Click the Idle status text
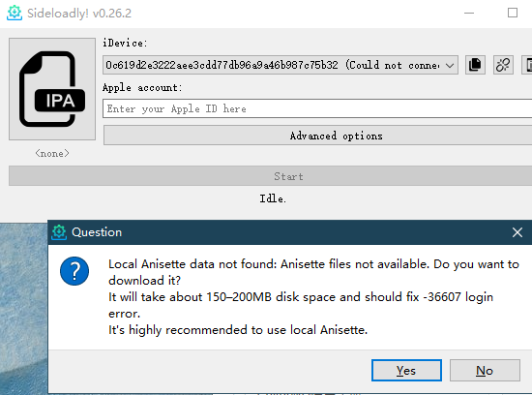532x395 pixels. point(273,198)
